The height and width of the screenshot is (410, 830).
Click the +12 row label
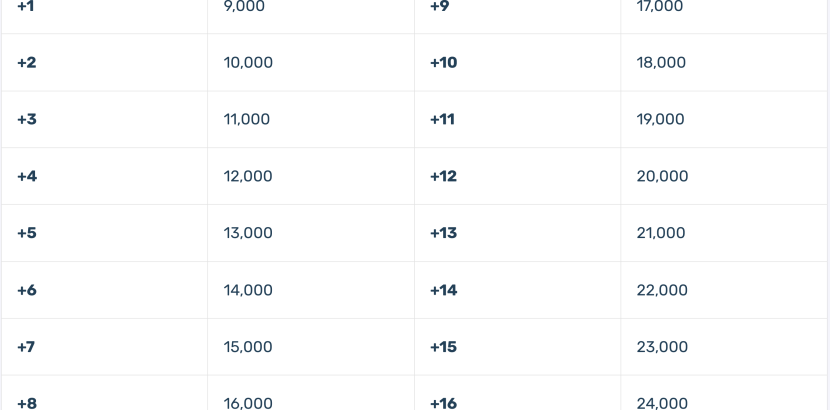point(444,176)
